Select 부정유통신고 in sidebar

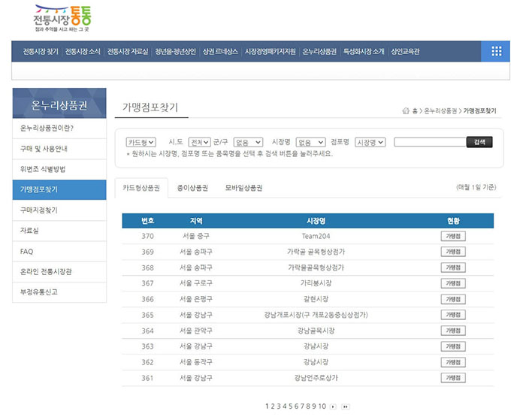(x=59, y=292)
